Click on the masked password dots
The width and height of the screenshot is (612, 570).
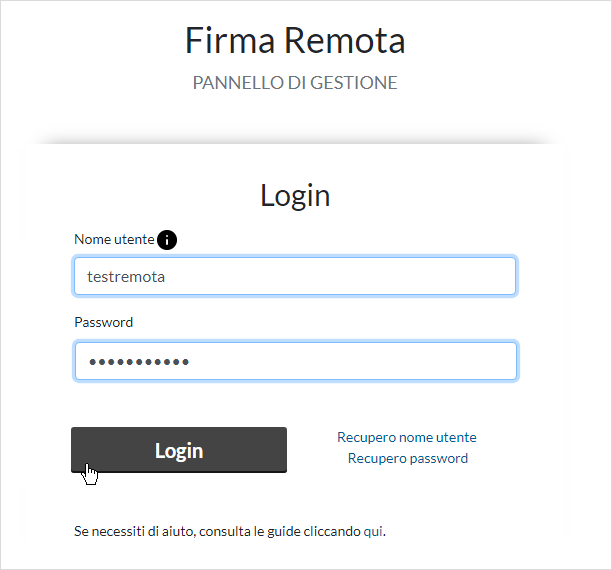(139, 362)
